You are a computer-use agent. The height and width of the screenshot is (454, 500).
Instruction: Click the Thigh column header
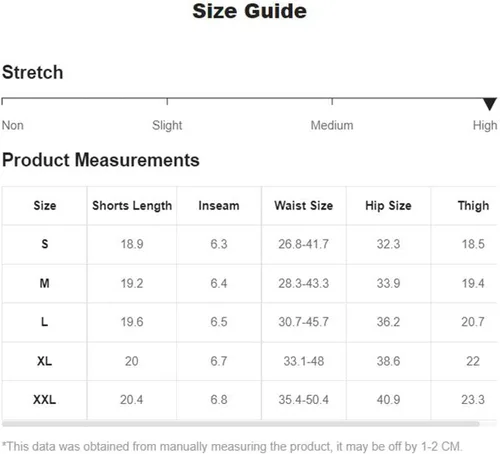pyautogui.click(x=473, y=206)
